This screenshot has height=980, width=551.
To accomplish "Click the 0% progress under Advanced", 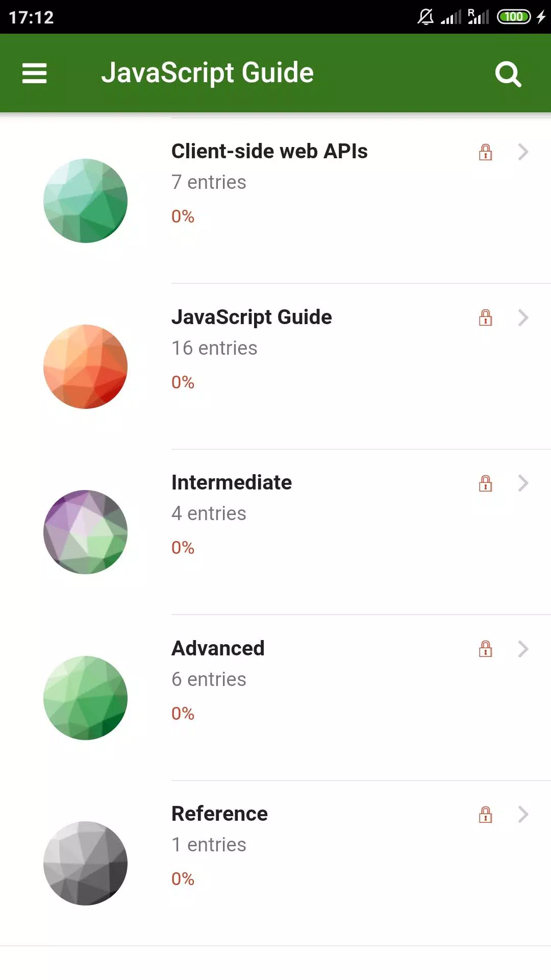I will point(183,713).
